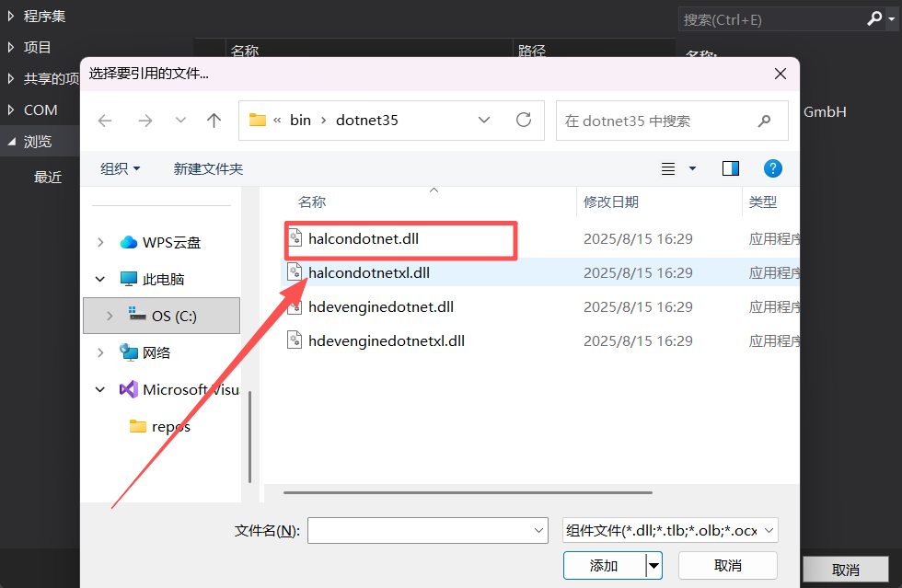This screenshot has height=588, width=902.
Task: Click 路径 column header in Reference Manager
Action: tap(532, 51)
